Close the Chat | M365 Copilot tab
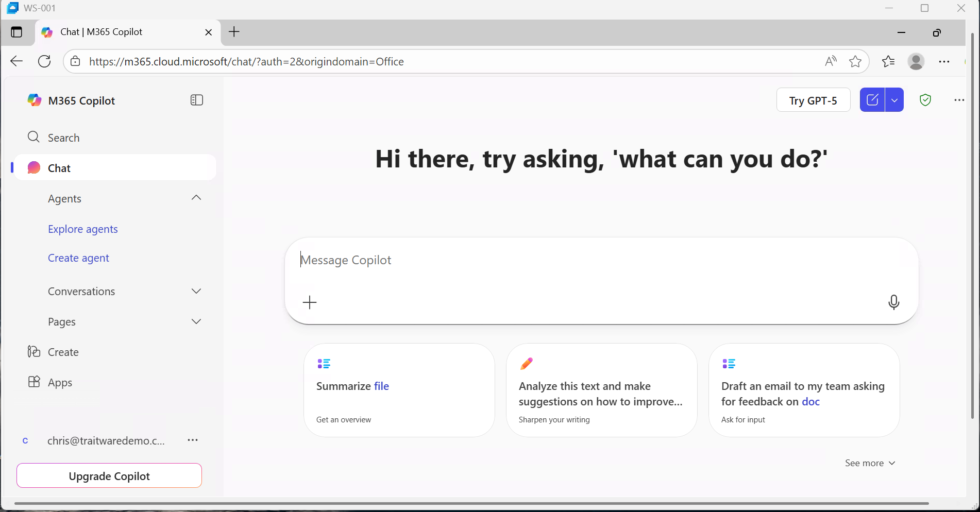980x512 pixels. click(209, 32)
